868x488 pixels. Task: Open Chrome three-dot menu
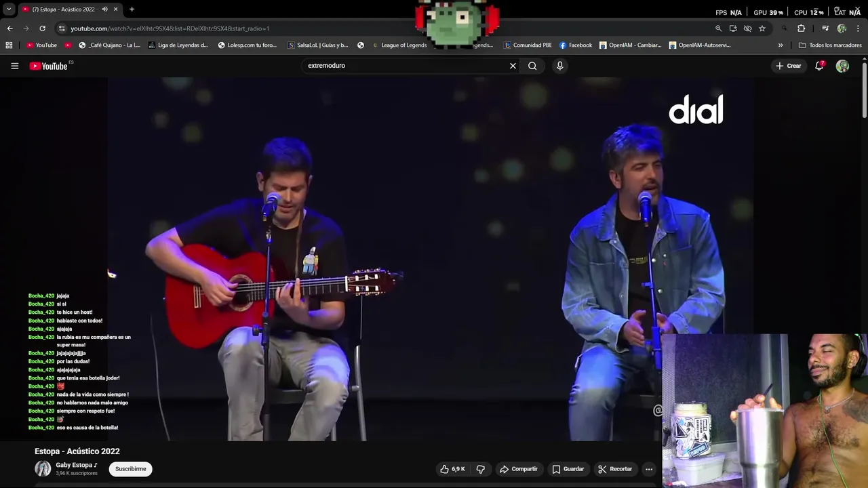pos(859,28)
